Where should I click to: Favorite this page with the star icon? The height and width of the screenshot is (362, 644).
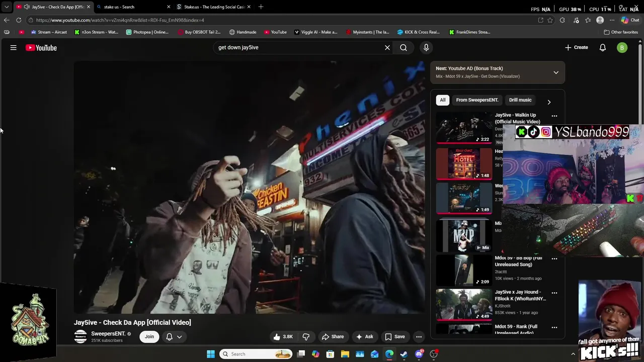tap(550, 20)
